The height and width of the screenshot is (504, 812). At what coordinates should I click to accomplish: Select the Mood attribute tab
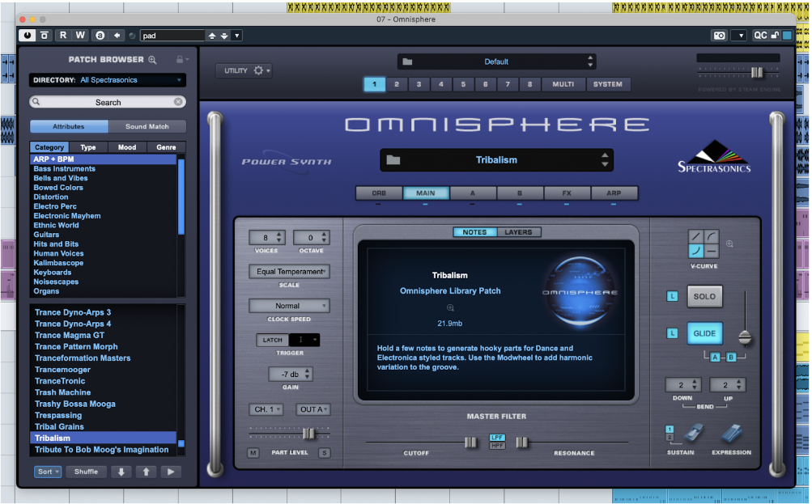tap(127, 147)
